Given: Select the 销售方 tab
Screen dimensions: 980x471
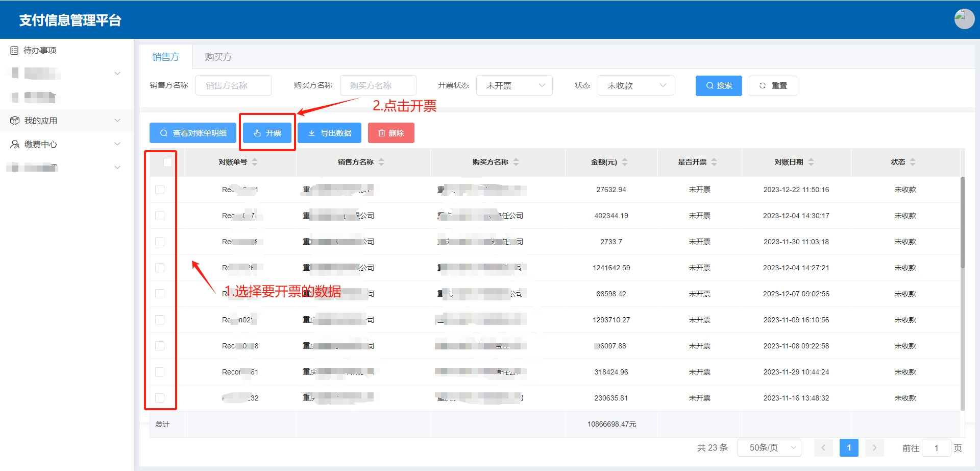Looking at the screenshot, I should tap(165, 57).
